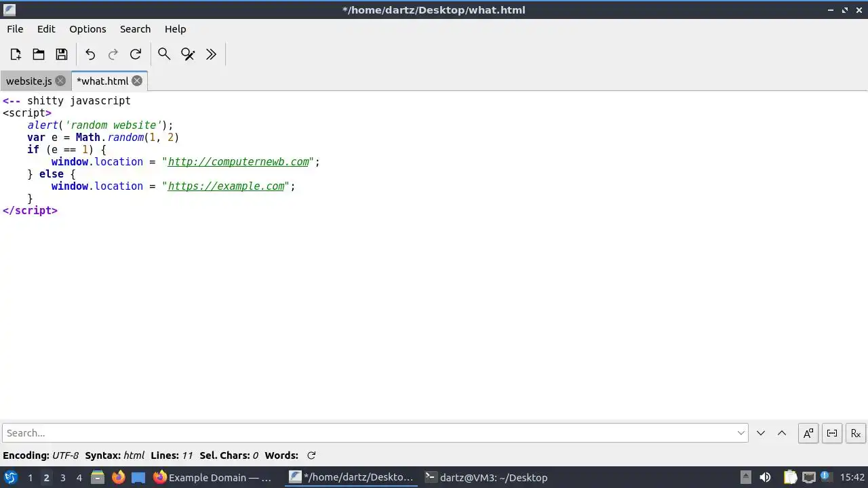Click the 15:42 clock
Viewport: 868px width, 488px height.
852,477
